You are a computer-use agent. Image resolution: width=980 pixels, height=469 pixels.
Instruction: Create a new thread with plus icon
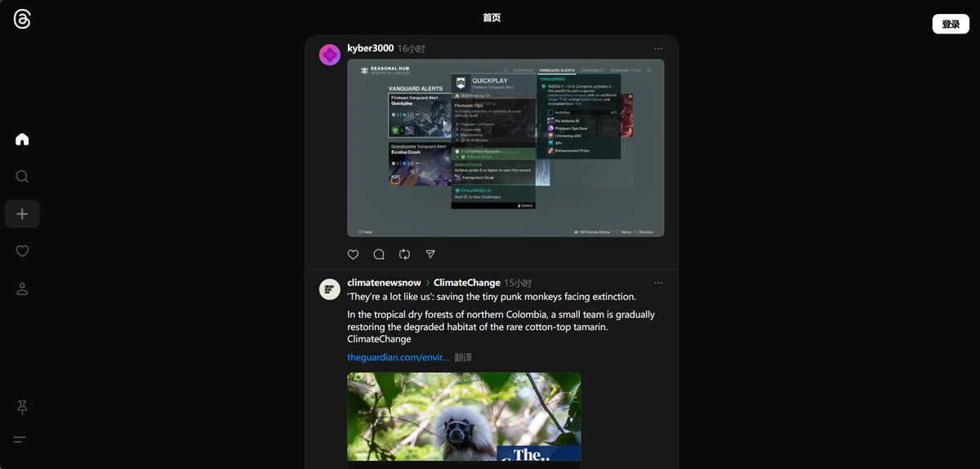click(x=22, y=214)
